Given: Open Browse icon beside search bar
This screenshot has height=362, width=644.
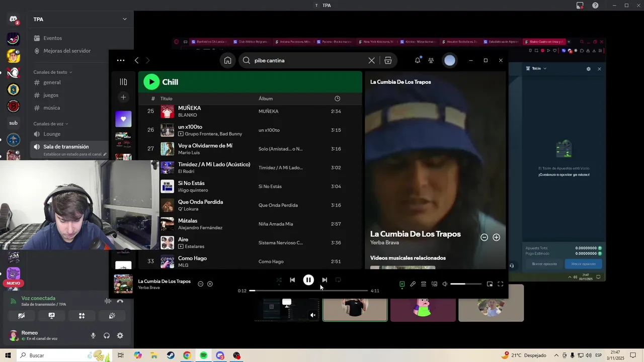Looking at the screenshot, I should tap(388, 60).
